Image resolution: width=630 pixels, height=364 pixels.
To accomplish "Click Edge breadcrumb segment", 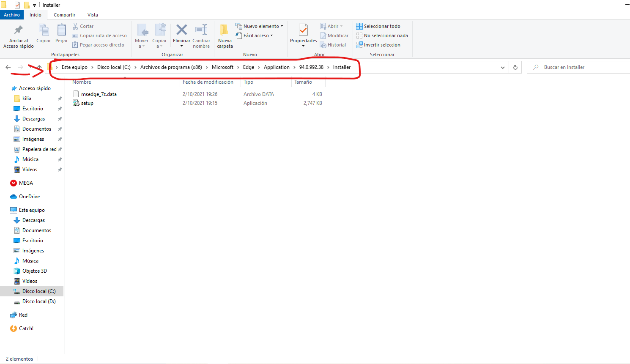I will click(x=249, y=67).
